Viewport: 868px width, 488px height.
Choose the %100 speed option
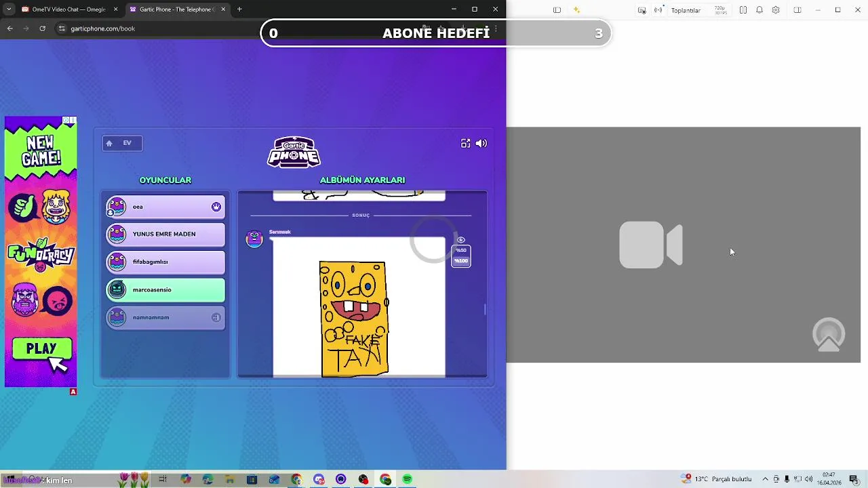point(461,261)
